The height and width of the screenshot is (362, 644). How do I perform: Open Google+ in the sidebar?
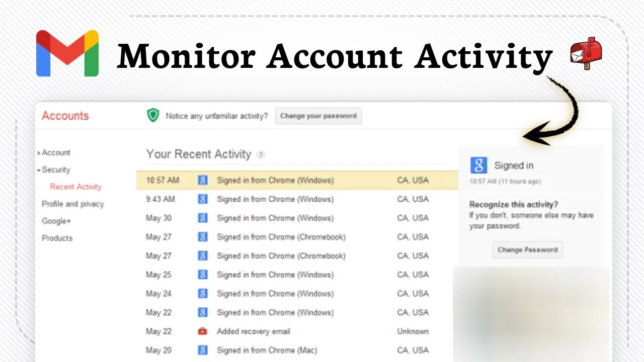56,221
